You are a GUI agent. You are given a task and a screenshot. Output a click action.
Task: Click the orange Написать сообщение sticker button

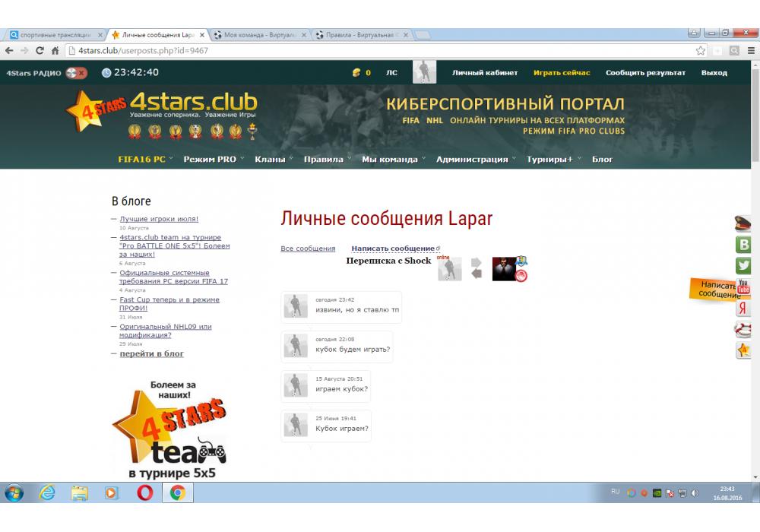(x=713, y=290)
